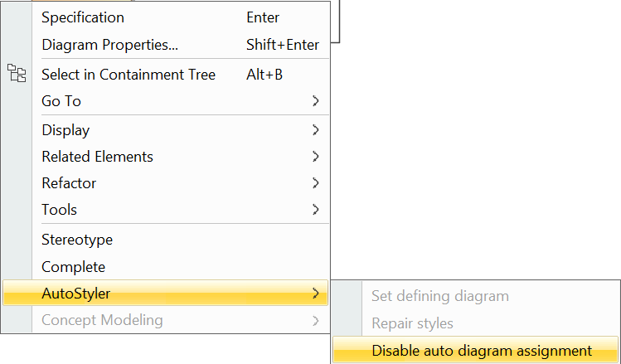Click Set defining diagram option
Image resolution: width=621 pixels, height=364 pixels.
[440, 296]
